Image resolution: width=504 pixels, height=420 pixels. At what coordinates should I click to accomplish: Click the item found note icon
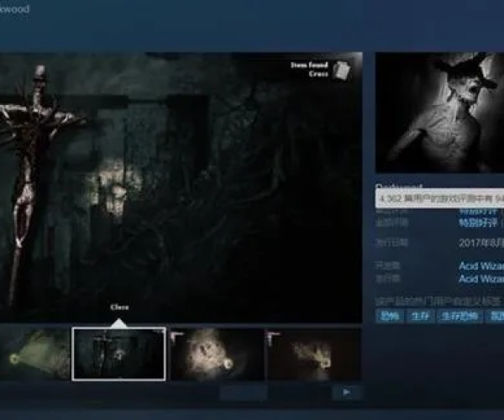click(340, 70)
